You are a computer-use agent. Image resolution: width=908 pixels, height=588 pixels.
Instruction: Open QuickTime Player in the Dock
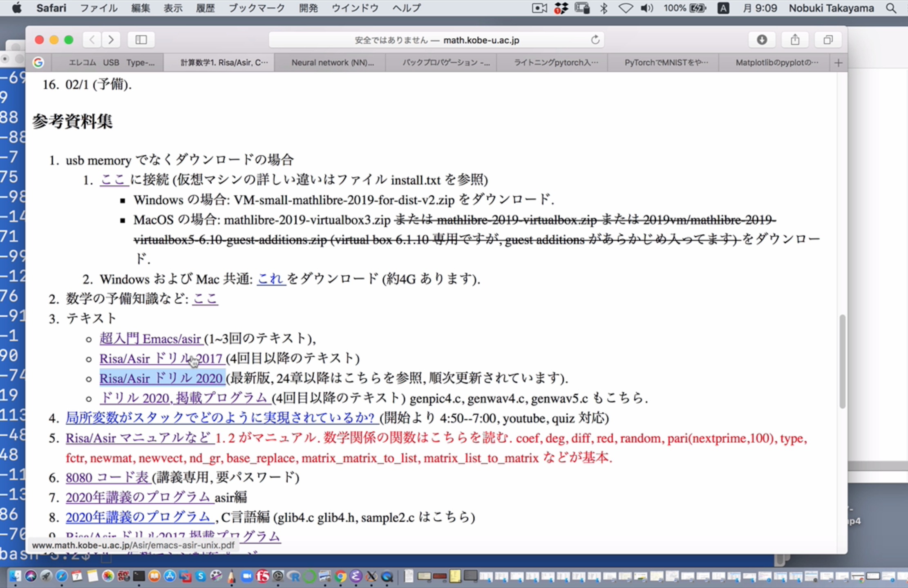click(x=387, y=576)
